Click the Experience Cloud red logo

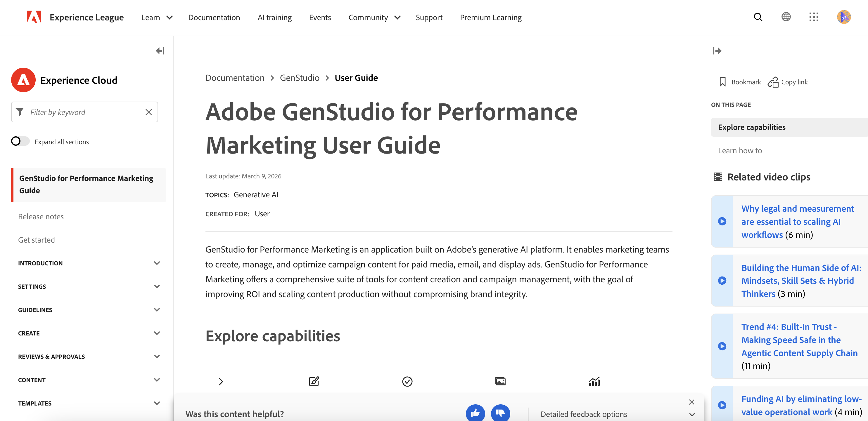tap(23, 80)
